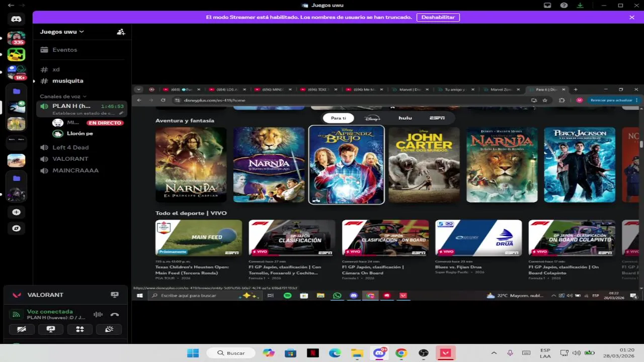Click Reiniciar para actualizar Chrome button
Image resolution: width=644 pixels, height=362 pixels.
[x=614, y=100]
